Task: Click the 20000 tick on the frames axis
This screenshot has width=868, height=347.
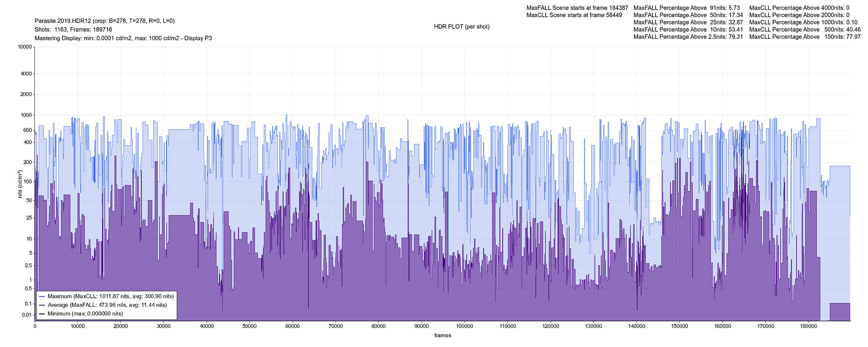Action: coord(121,326)
